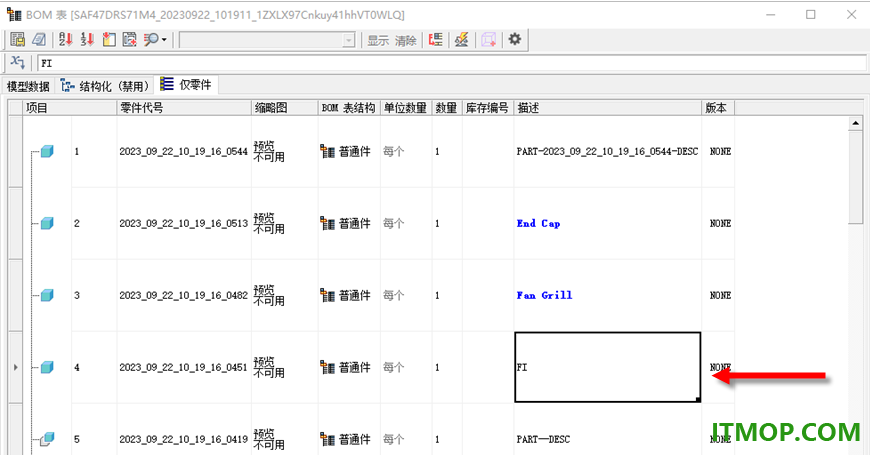
Task: Select row 3 via its row header
Action: tap(15, 295)
